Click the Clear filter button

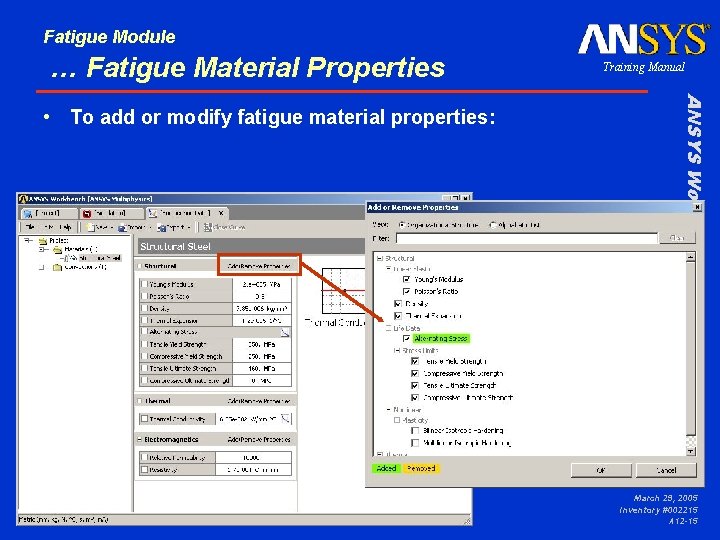[677, 238]
